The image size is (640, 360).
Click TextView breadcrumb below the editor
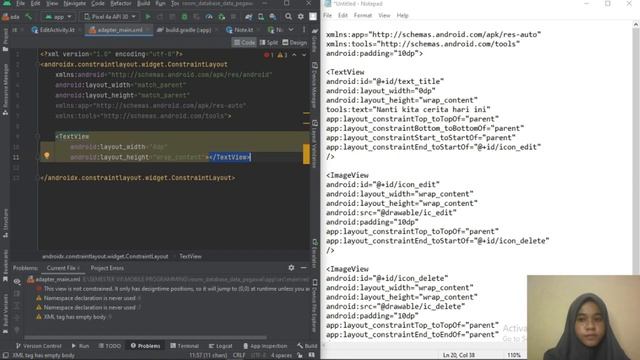point(190,256)
